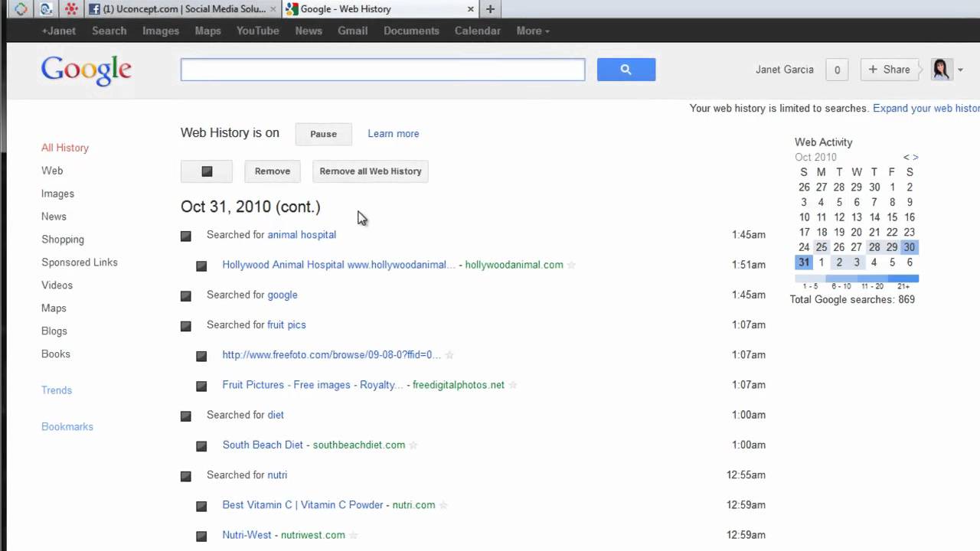Select day 30 in Web Activity calendar
980x551 pixels.
tap(910, 247)
